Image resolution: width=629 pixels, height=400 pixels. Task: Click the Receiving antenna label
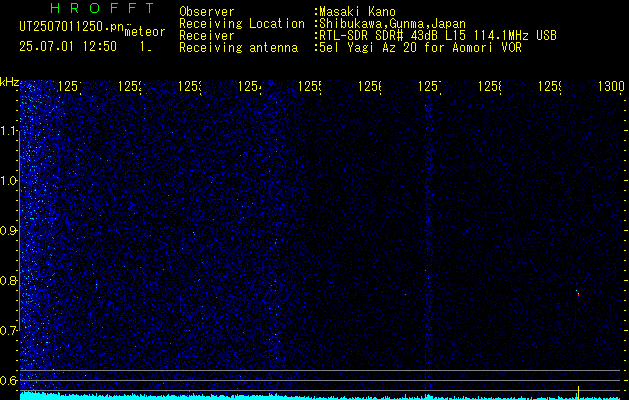239,48
